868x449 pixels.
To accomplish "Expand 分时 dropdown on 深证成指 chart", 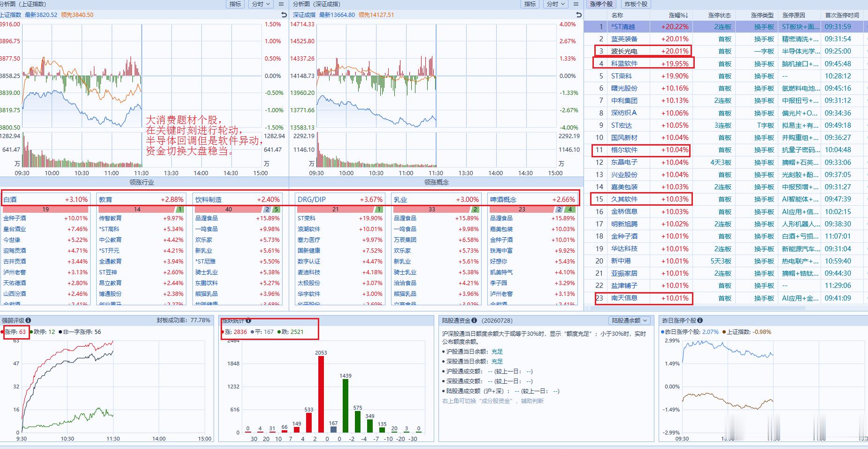I will pos(555,4).
